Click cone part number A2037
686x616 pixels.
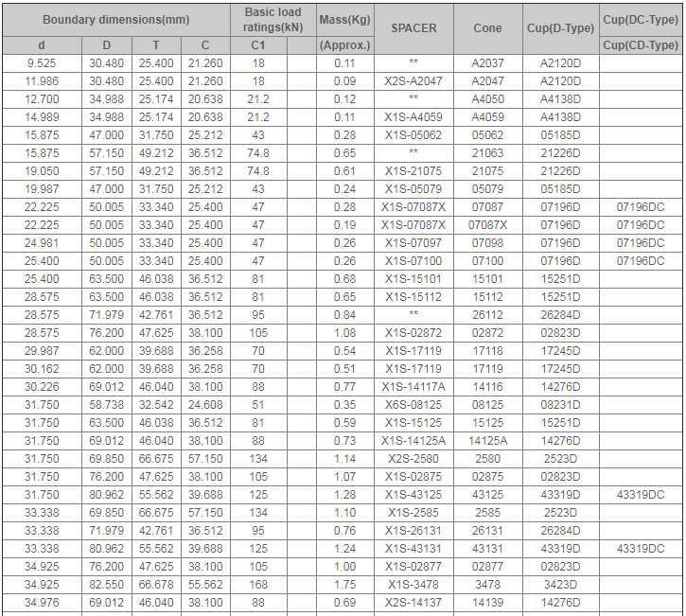pyautogui.click(x=487, y=63)
